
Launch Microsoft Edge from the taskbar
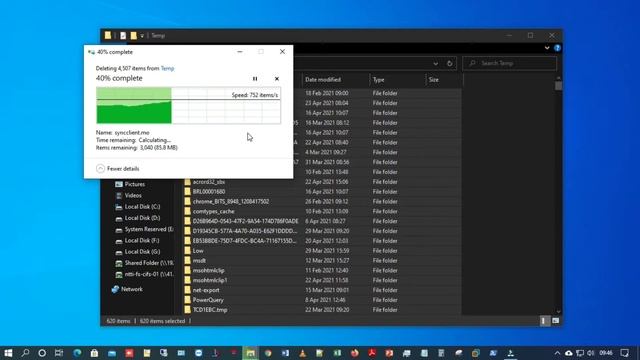pyautogui.click(x=77, y=353)
